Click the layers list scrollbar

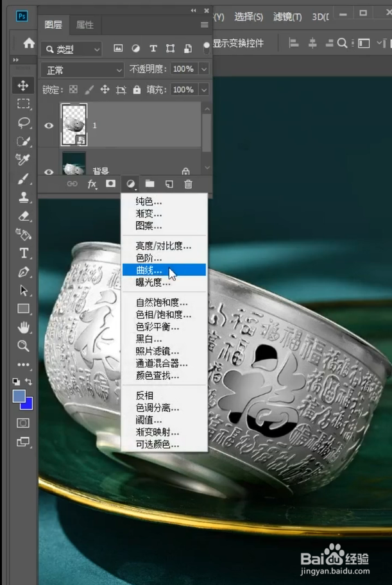point(207,132)
